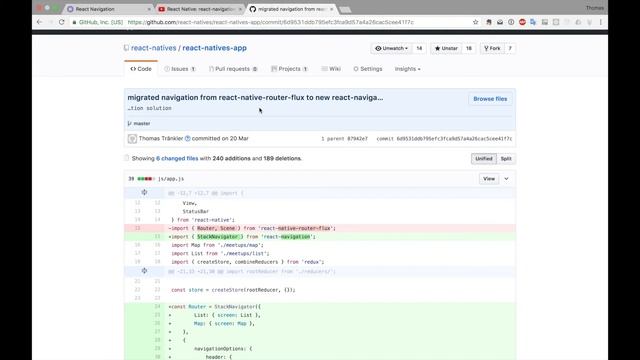
Task: Open the Pull requests tab
Action: (233, 69)
